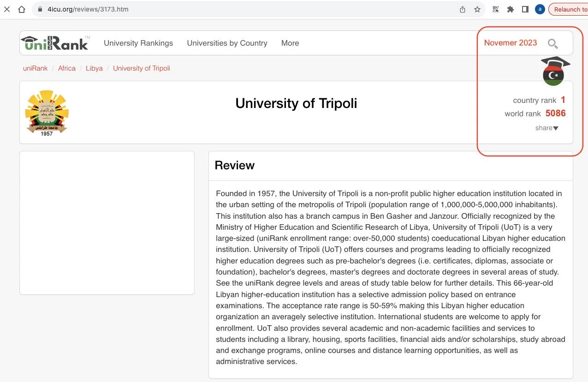Expand the share dropdown arrow

point(556,128)
